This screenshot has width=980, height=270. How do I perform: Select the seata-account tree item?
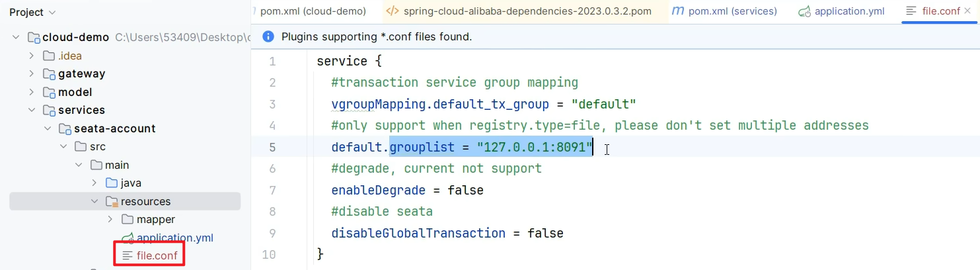tap(115, 128)
